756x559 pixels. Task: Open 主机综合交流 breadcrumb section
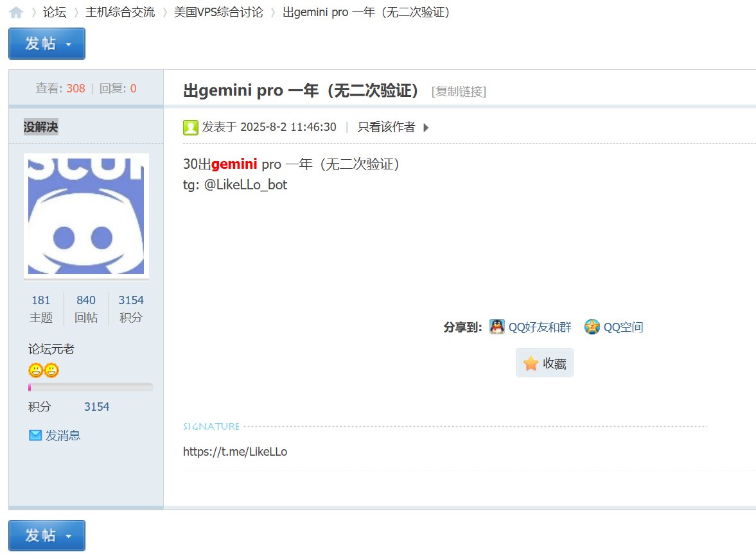point(120,12)
